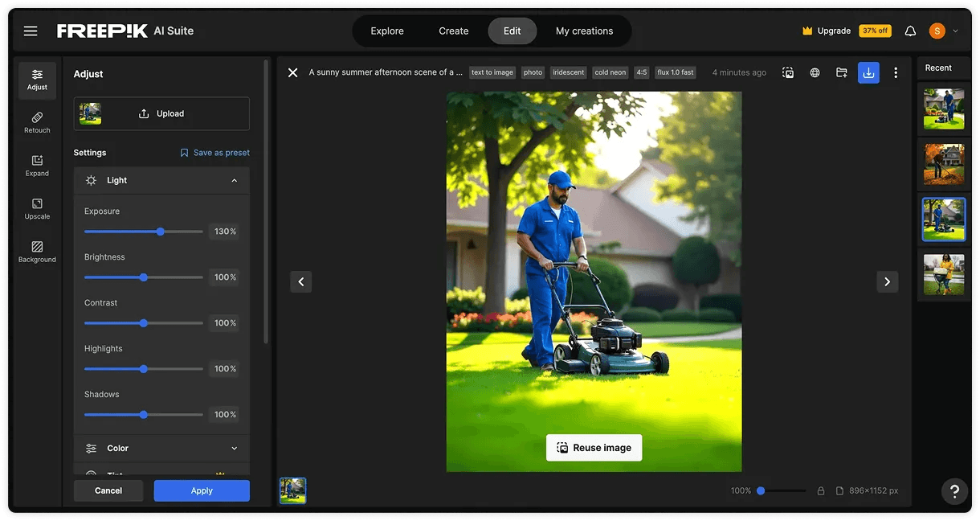Click the bookmark icon for Save as preset
The image size is (980, 521).
point(184,153)
